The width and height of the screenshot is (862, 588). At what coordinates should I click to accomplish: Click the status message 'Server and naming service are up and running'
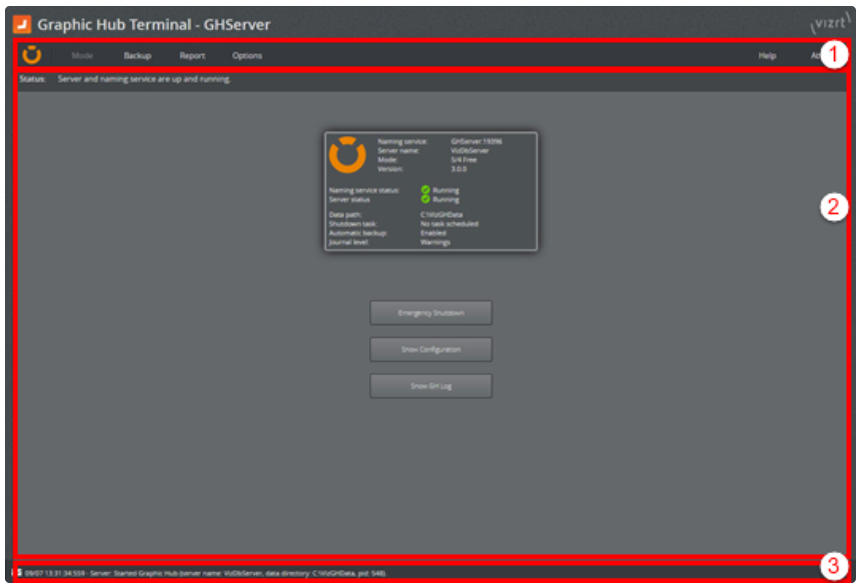[x=144, y=79]
